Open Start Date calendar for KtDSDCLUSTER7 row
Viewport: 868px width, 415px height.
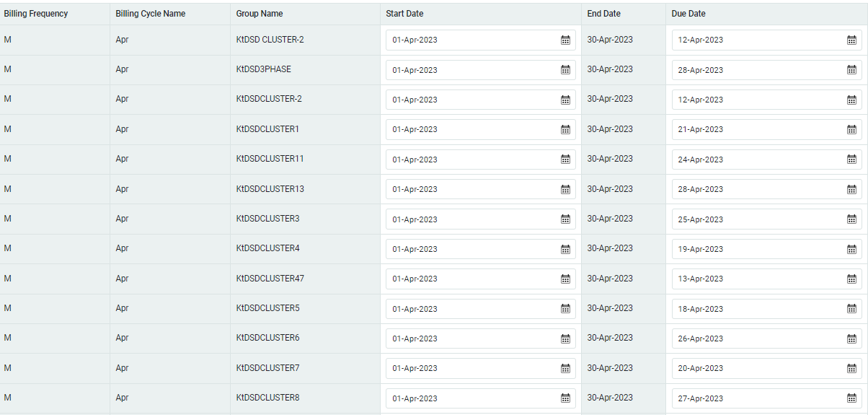coord(565,368)
